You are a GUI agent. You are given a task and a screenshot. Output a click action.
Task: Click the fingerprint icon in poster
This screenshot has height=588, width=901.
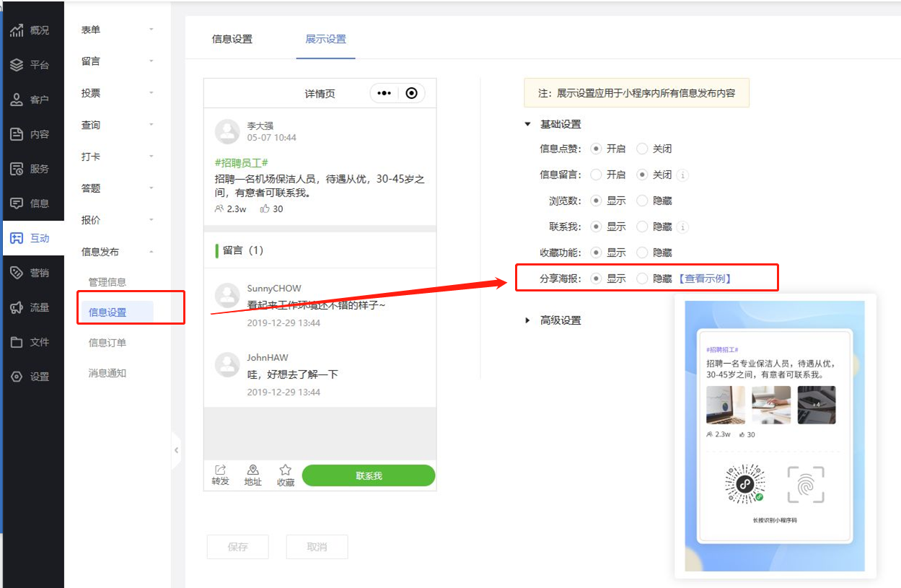click(x=806, y=484)
